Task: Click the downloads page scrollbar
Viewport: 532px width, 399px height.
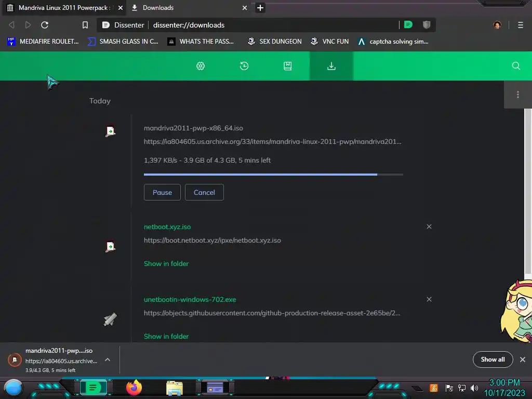Action: click(x=528, y=192)
